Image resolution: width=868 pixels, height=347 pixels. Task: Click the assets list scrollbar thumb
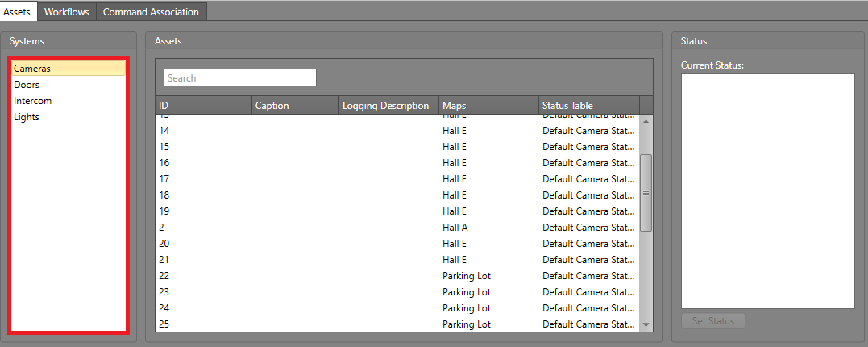coord(646,192)
